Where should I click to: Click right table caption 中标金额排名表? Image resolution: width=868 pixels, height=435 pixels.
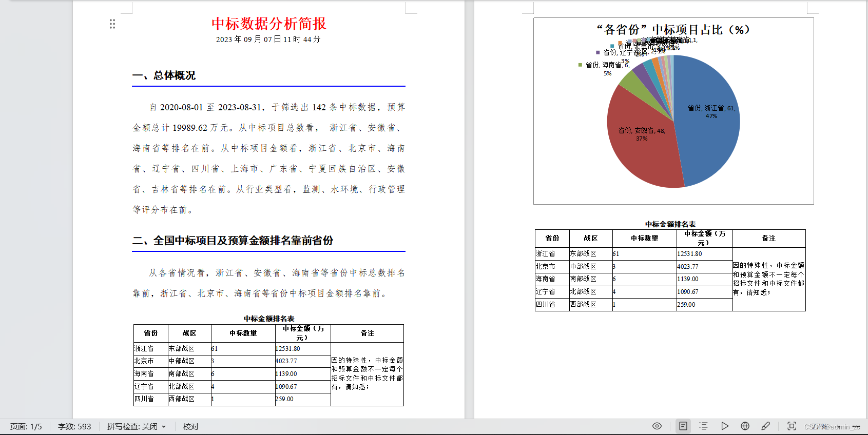pos(670,224)
